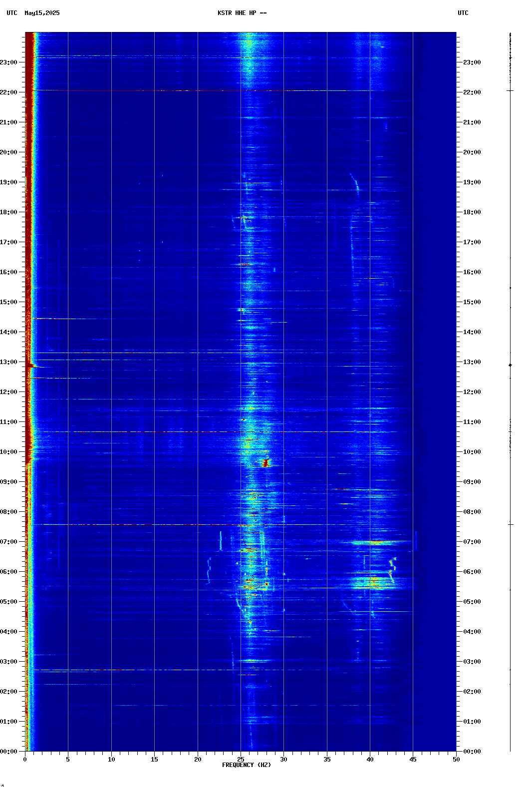Click 13:00 on the right time axis
The image size is (532, 791).
[472, 362]
